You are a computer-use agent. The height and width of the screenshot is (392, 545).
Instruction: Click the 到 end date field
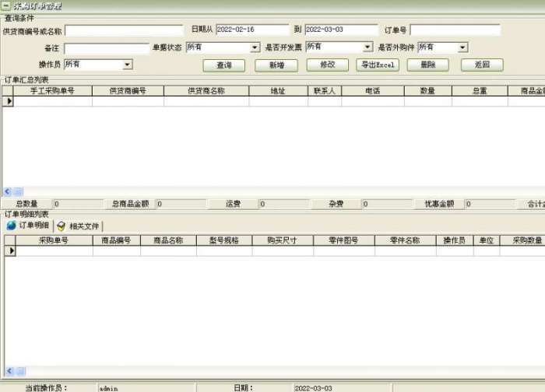tap(341, 30)
